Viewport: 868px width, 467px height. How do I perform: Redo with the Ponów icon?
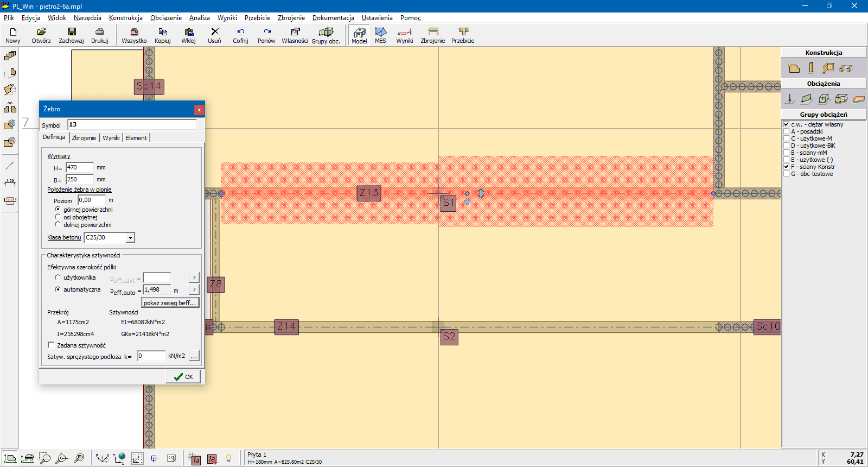[266, 35]
